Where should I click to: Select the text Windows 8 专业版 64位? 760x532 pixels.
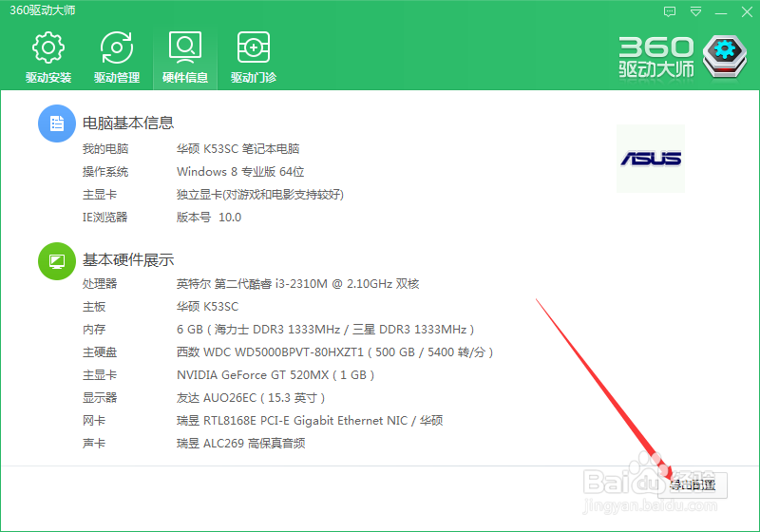pos(240,172)
